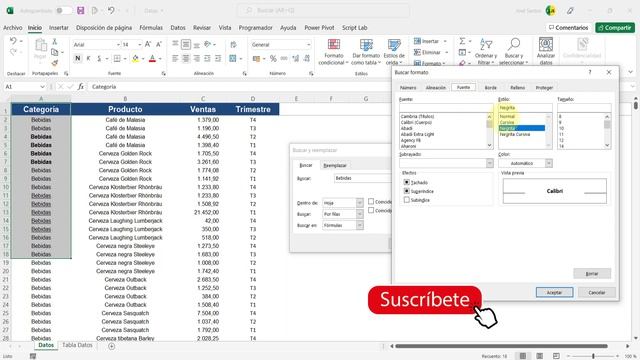This screenshot has width=640, height=360.
Task: Open the Tabla Datos sheet tab
Action: click(x=77, y=345)
